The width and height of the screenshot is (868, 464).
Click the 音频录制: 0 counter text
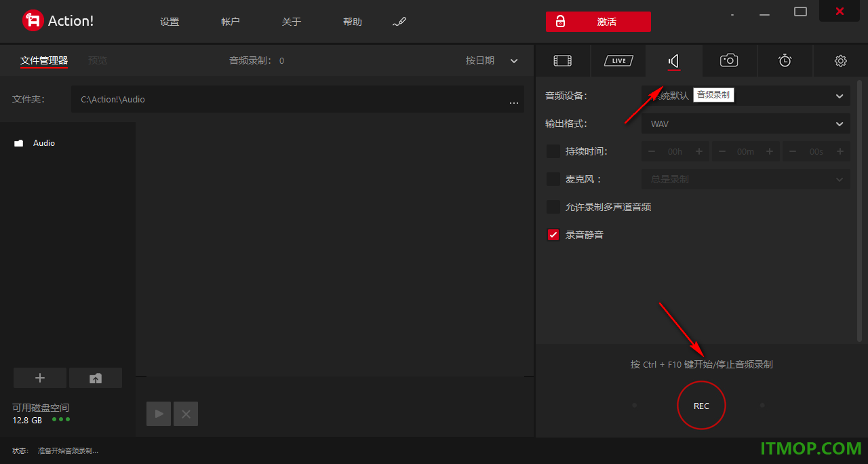coord(256,60)
